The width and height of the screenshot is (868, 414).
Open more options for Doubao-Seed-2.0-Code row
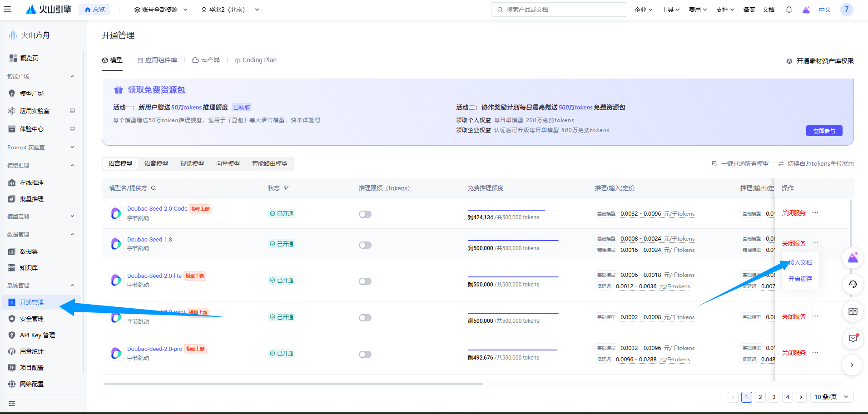pyautogui.click(x=815, y=212)
